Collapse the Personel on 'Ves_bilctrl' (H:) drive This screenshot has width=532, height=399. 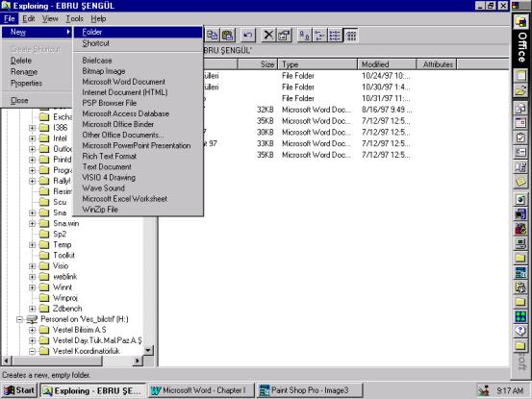pyautogui.click(x=19, y=319)
